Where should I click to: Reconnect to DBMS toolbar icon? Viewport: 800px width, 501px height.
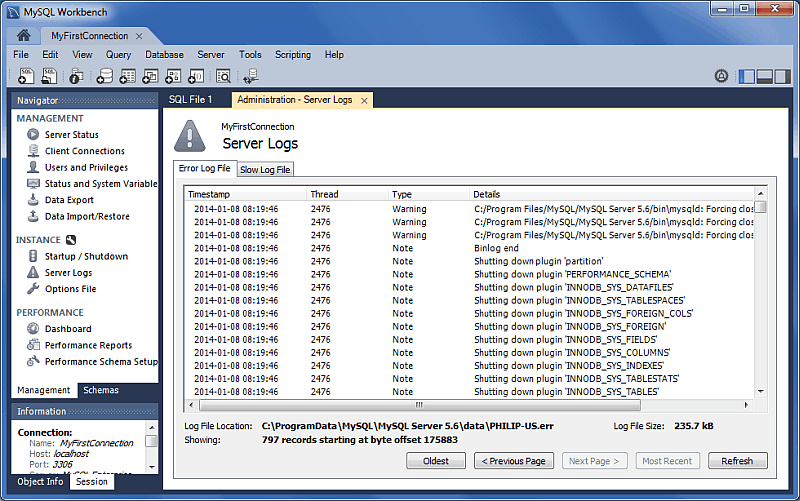(251, 76)
